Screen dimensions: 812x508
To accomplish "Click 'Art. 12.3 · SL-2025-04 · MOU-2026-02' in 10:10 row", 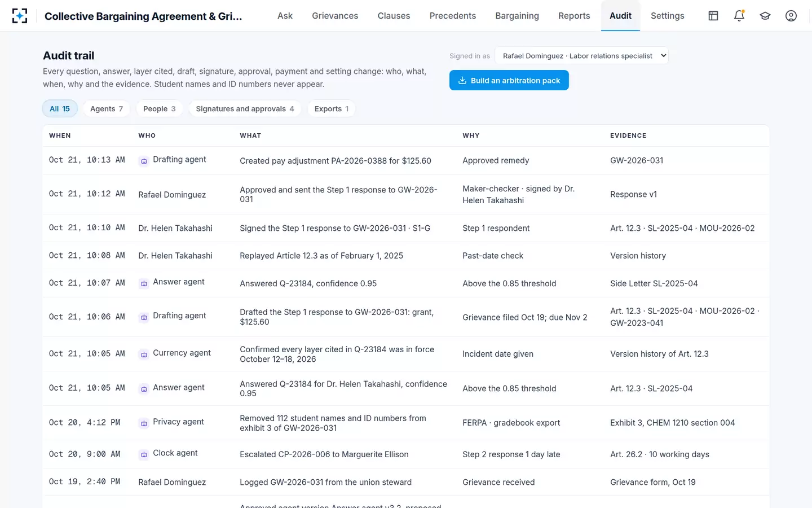I will pos(682,228).
